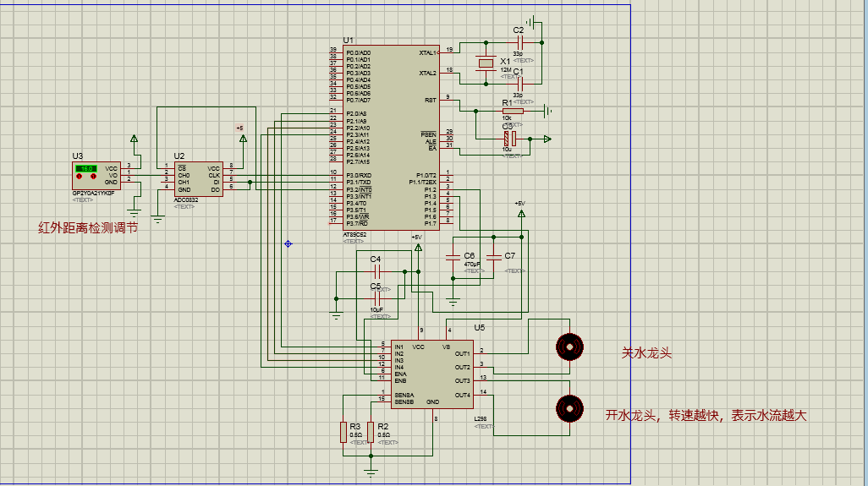This screenshot has width=868, height=486.
Task: Click the green distance readout on U3
Action: (x=85, y=169)
